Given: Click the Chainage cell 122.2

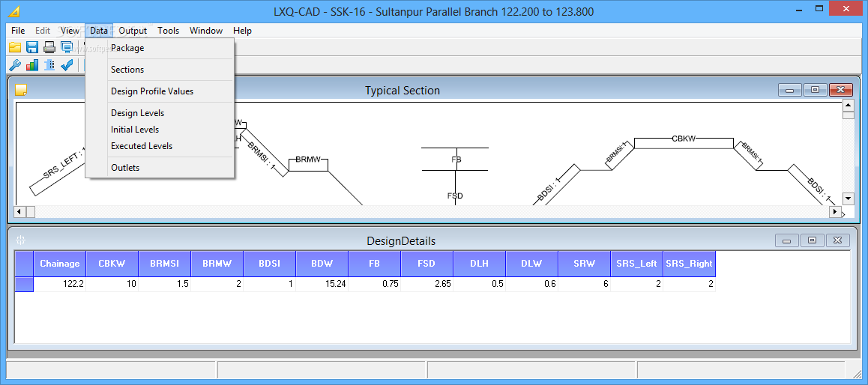Looking at the screenshot, I should tap(60, 285).
